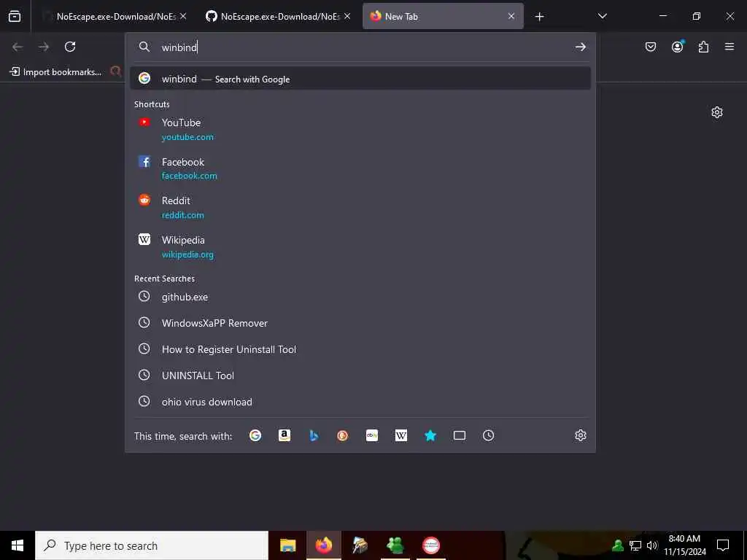The width and height of the screenshot is (747, 560).
Task: Search bookmarks using the star icon
Action: tap(430, 436)
